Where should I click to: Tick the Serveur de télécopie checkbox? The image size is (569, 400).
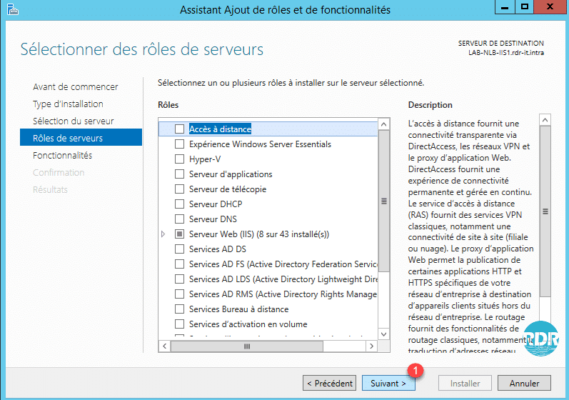click(179, 189)
